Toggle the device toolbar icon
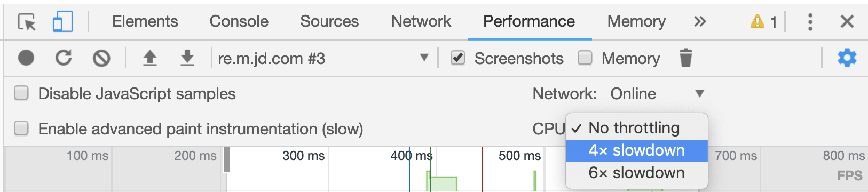 (62, 22)
